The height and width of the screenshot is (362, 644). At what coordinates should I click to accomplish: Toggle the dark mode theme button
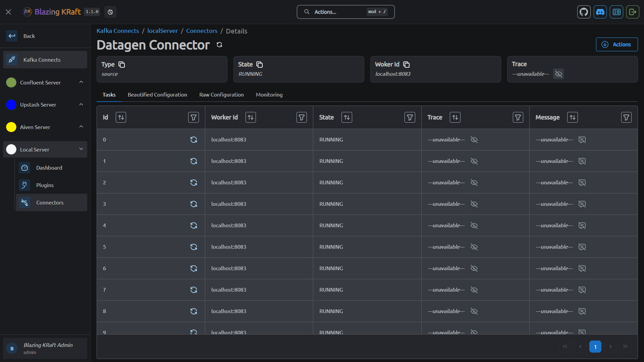point(110,12)
